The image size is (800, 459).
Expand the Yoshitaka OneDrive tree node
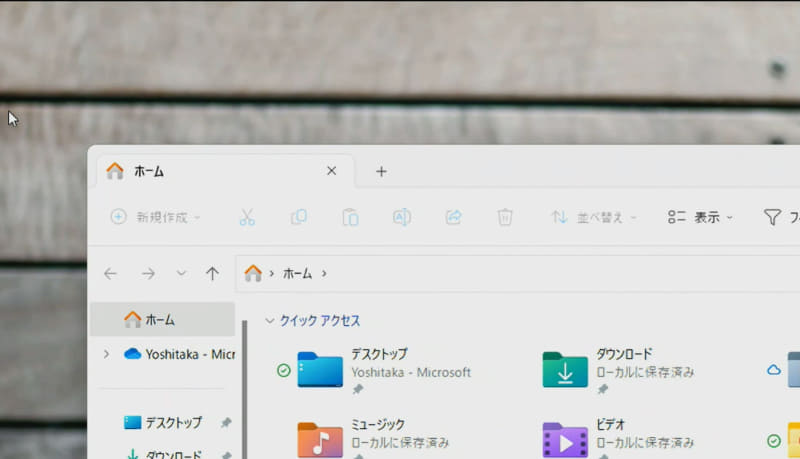[107, 354]
